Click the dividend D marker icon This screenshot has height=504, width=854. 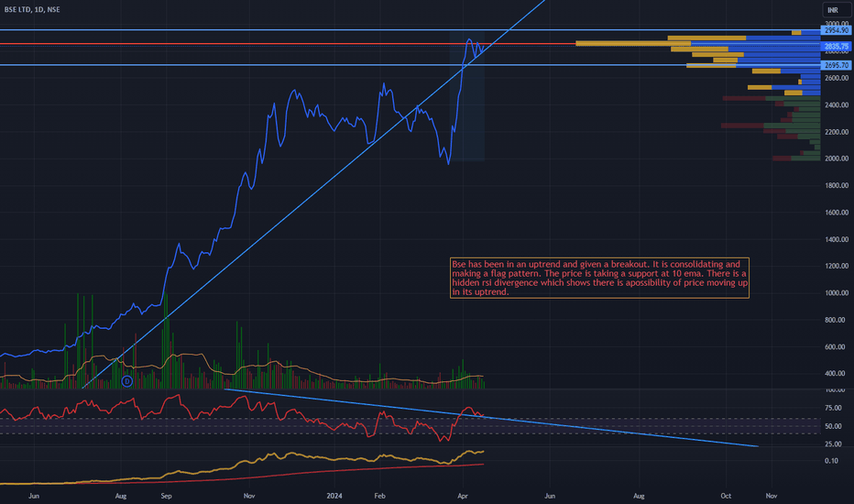point(126,381)
